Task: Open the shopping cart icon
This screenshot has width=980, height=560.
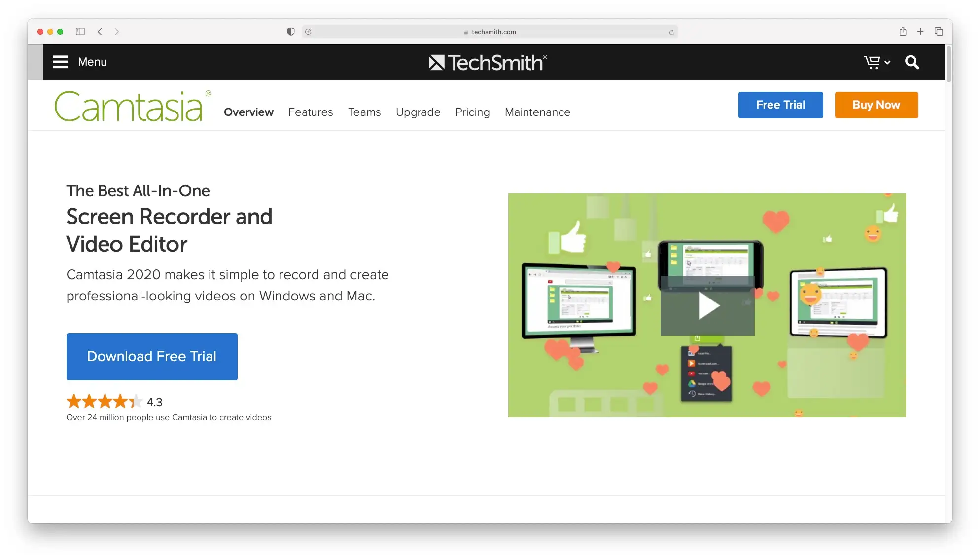Action: pos(872,62)
